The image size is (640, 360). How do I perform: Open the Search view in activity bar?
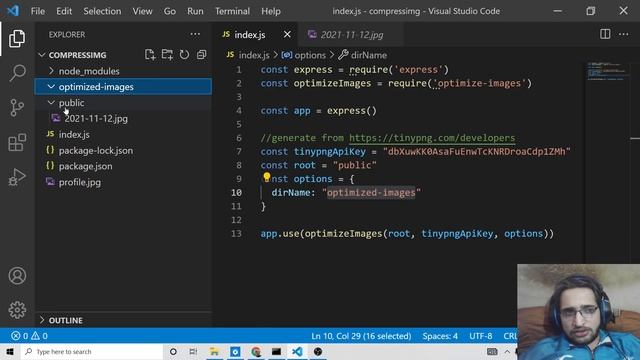17,73
